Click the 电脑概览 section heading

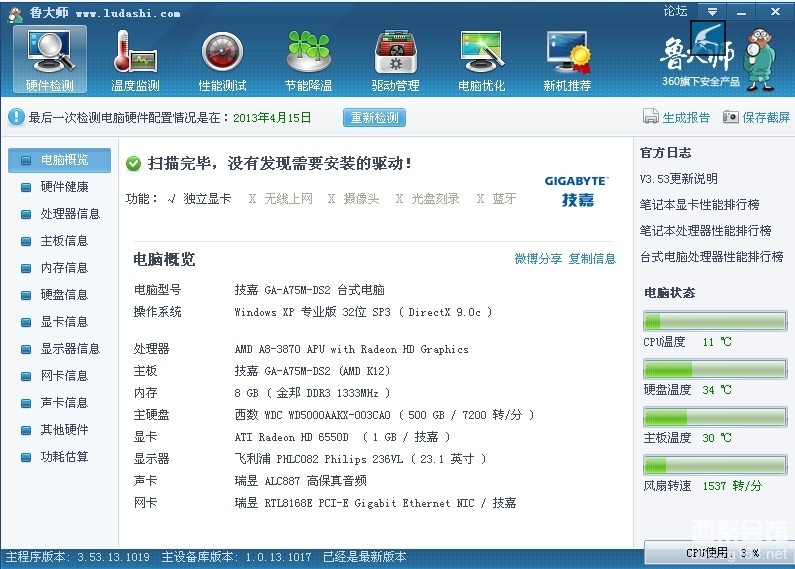click(164, 260)
